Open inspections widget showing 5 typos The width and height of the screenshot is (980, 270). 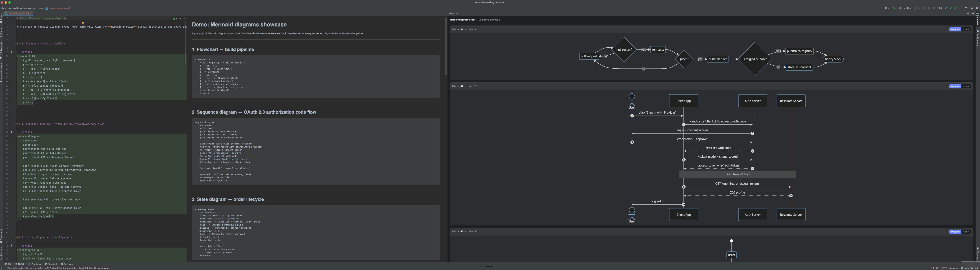tap(175, 19)
